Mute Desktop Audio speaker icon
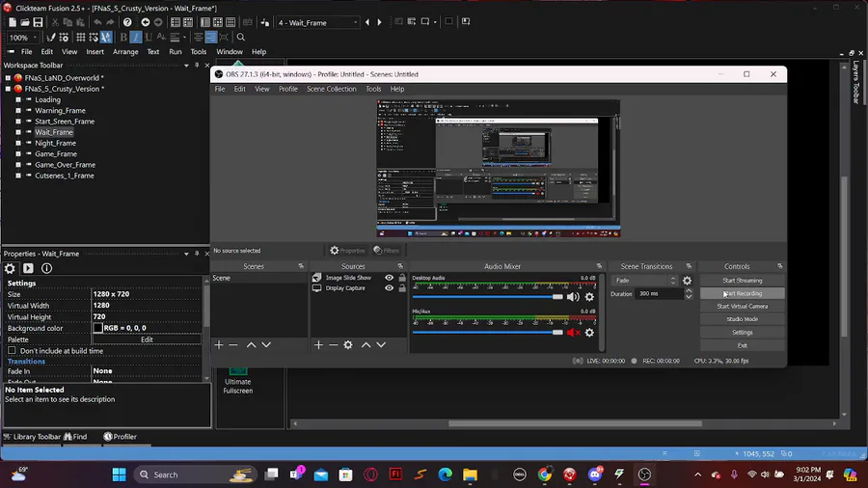The image size is (868, 488). tap(573, 297)
